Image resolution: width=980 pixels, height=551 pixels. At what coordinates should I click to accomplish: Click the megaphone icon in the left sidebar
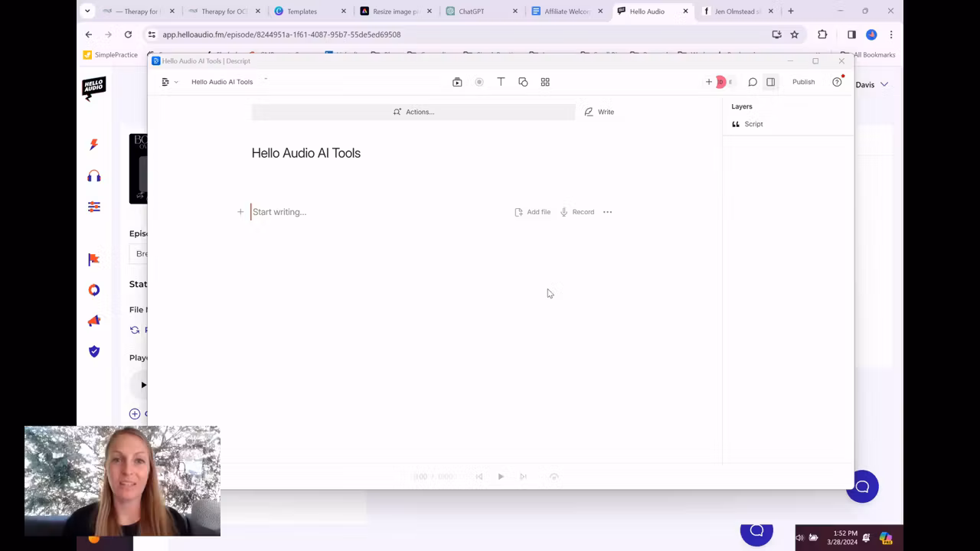click(93, 321)
